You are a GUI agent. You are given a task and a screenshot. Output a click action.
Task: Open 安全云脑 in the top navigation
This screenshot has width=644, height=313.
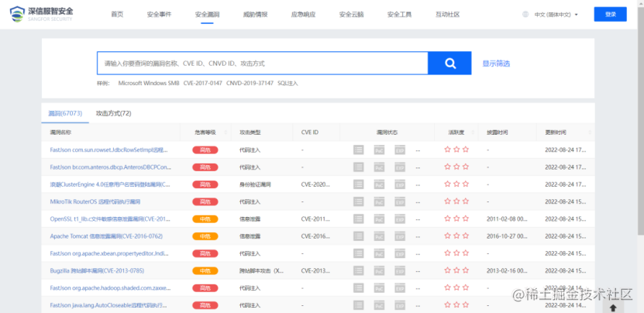(351, 15)
